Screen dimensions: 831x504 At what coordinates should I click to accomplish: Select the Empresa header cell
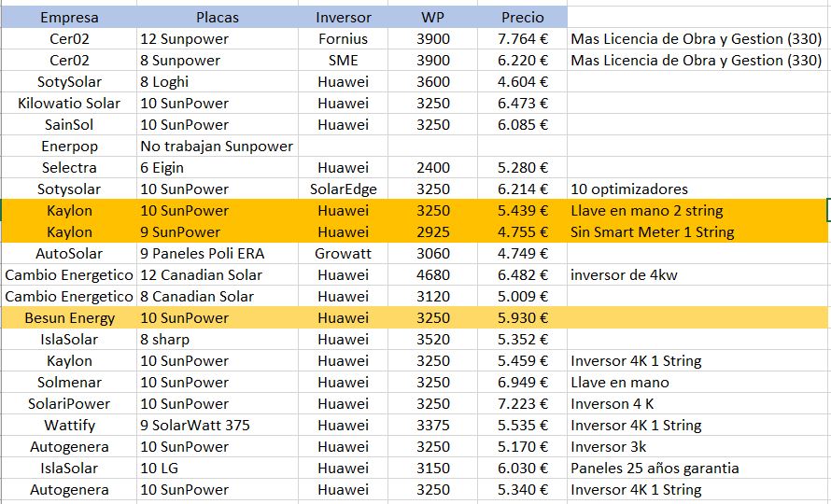69,18
